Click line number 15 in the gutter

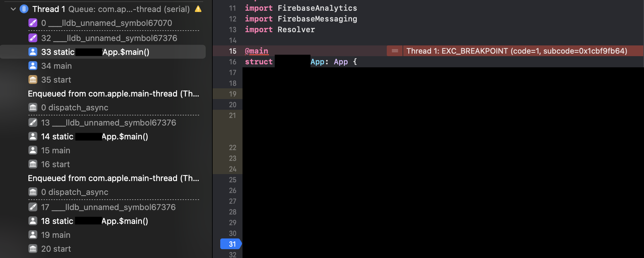click(233, 51)
